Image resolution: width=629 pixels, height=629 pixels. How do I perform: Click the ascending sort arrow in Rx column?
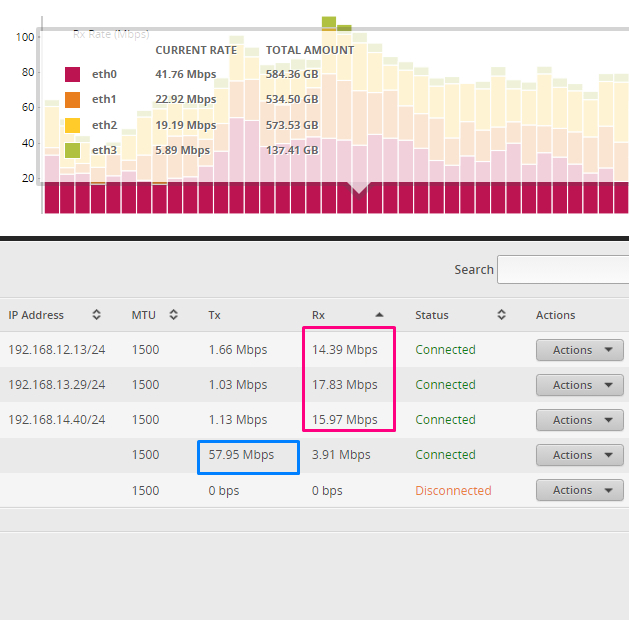click(x=379, y=315)
